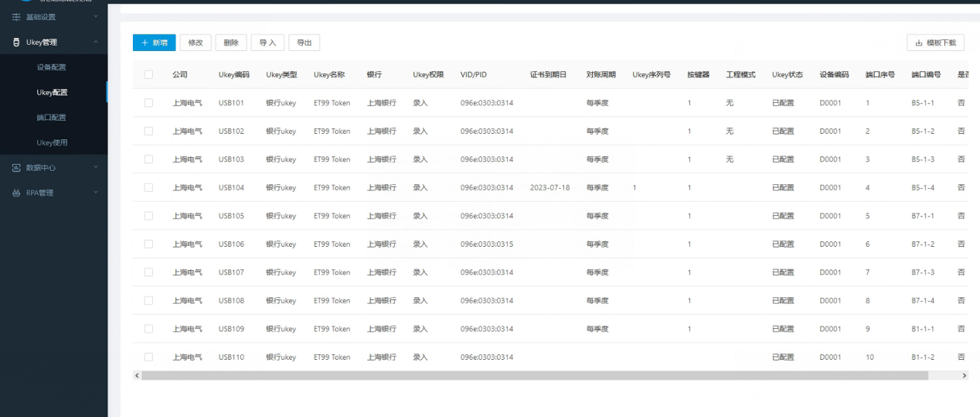Click the Ukey状态 column header
Screen dimensions: 980x417
788,75
